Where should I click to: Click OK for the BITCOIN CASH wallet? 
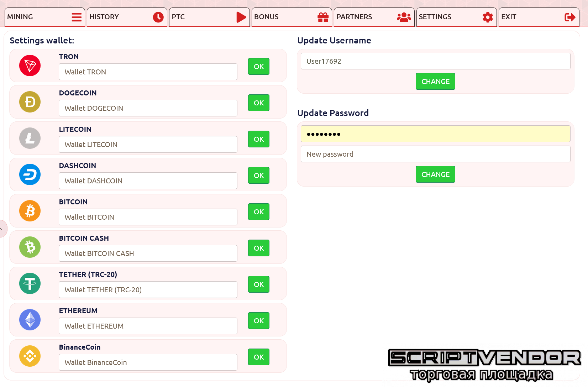tap(259, 248)
